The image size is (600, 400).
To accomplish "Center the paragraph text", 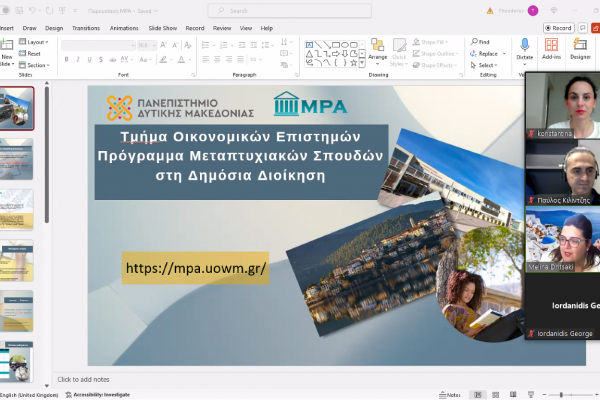I will 217,59.
